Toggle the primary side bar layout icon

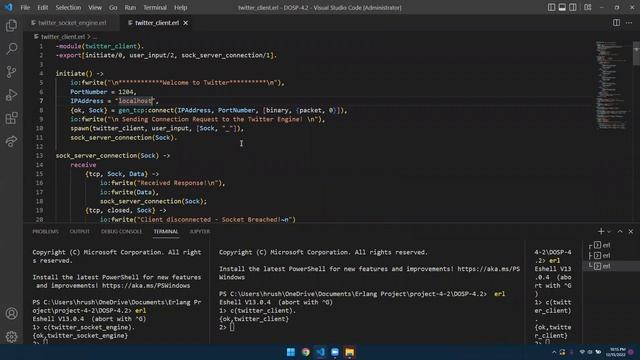(x=551, y=7)
